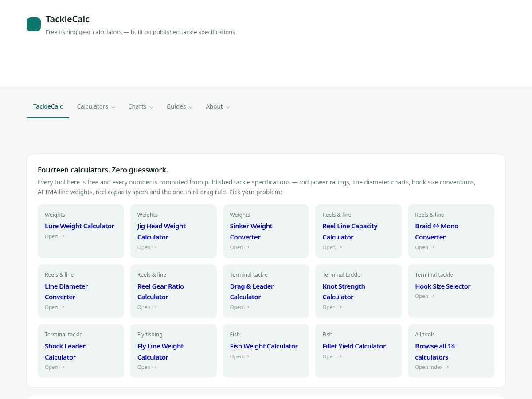The height and width of the screenshot is (399, 532).
Task: Open the Knot Strength Calculator link
Action: tap(344, 292)
